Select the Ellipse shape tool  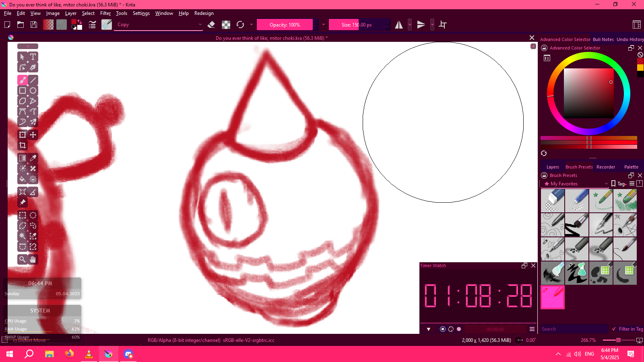tap(33, 90)
